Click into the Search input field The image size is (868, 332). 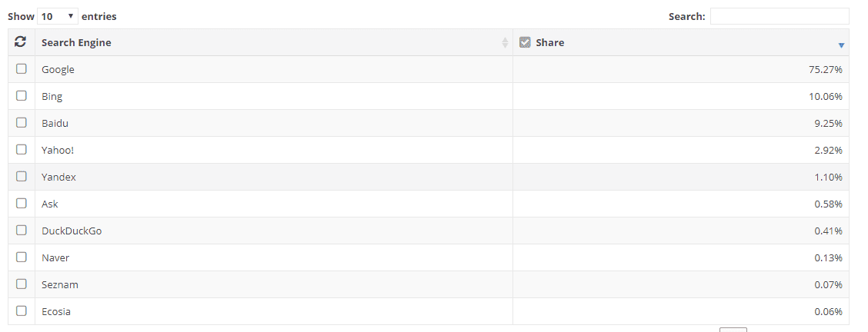click(780, 16)
